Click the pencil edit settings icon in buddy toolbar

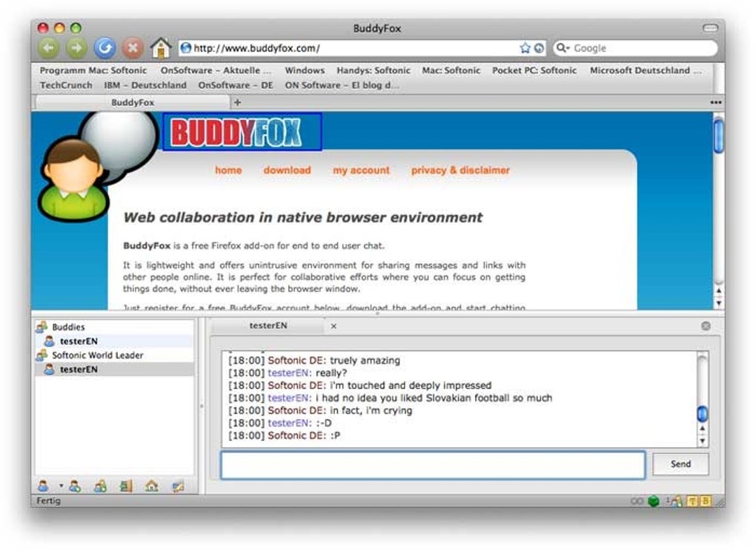[x=178, y=486]
